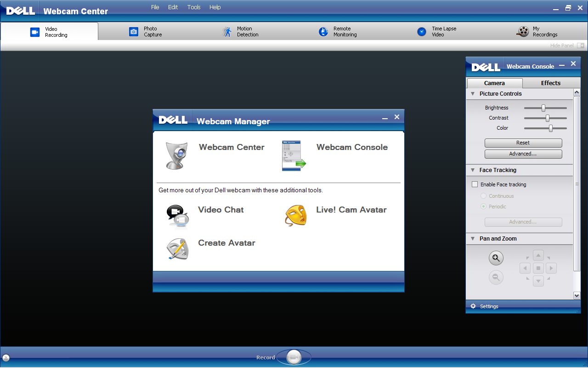Click the Time Lapse Video clock icon
Screen dimensions: 588x368
pos(422,31)
